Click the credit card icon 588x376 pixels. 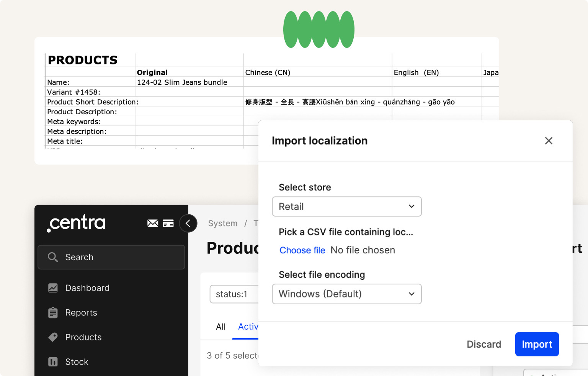(168, 223)
